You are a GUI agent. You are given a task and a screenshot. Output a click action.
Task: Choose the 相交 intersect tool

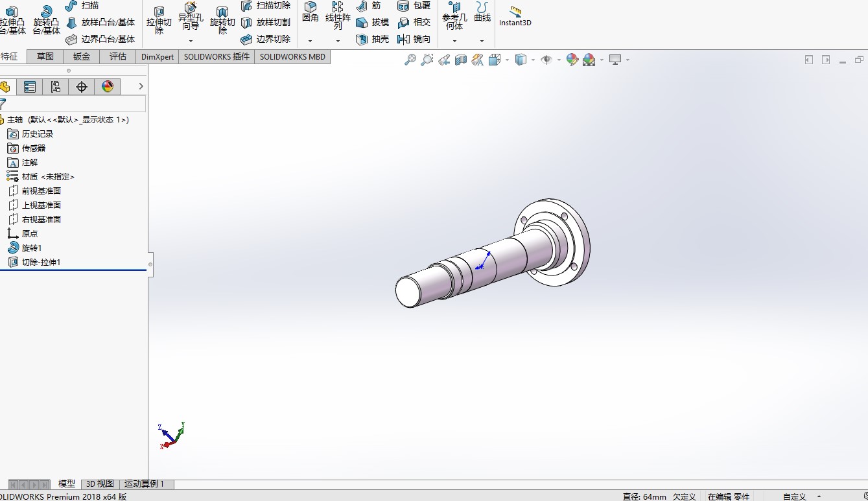coord(414,23)
